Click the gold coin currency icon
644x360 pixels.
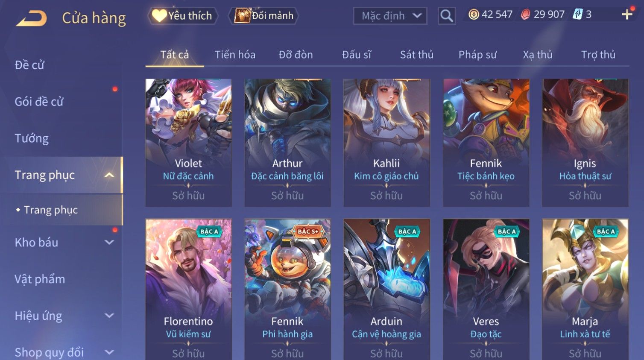[474, 15]
